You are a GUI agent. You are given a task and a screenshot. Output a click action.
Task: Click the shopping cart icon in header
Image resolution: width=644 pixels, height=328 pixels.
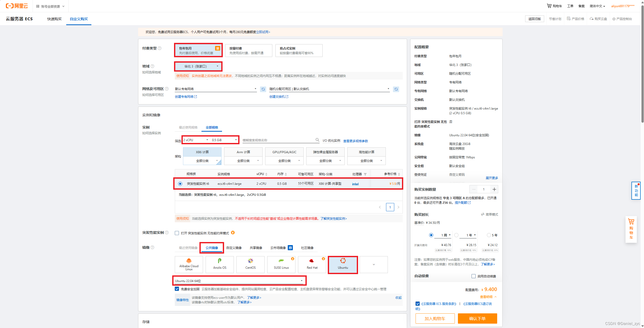pos(549,6)
